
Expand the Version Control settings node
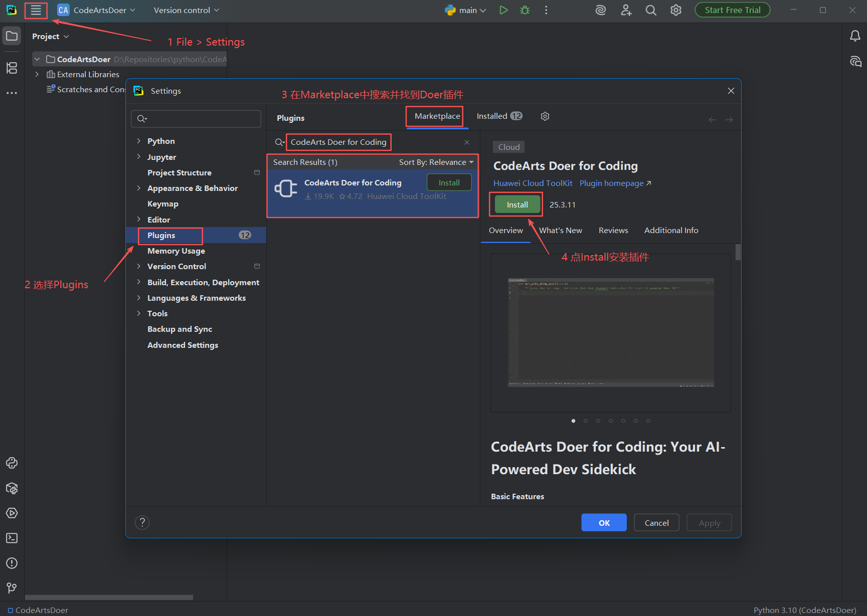[138, 266]
